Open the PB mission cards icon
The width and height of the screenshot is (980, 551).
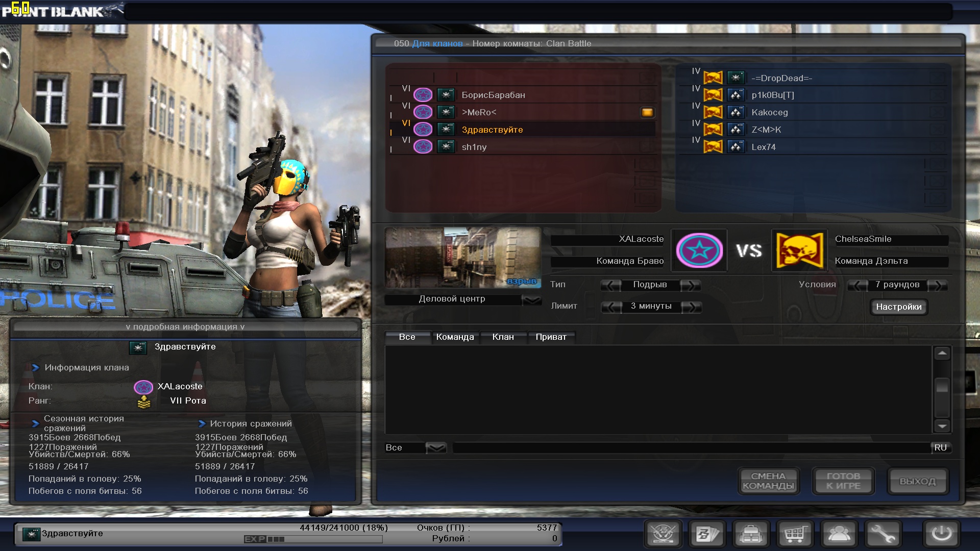[707, 534]
